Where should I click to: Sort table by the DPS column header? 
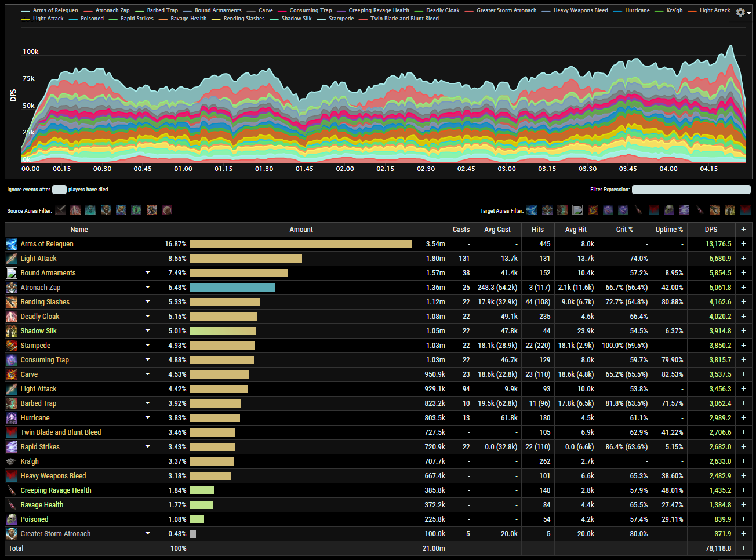(711, 230)
